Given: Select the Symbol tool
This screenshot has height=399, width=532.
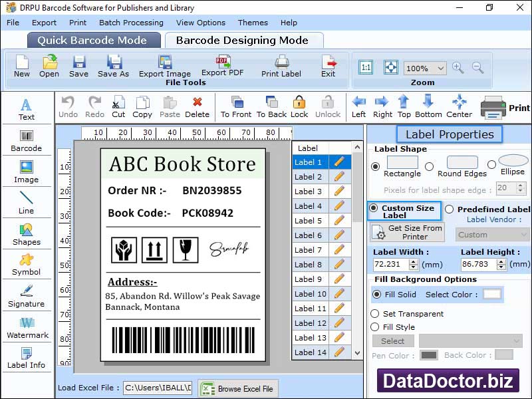Looking at the screenshot, I should pyautogui.click(x=27, y=265).
